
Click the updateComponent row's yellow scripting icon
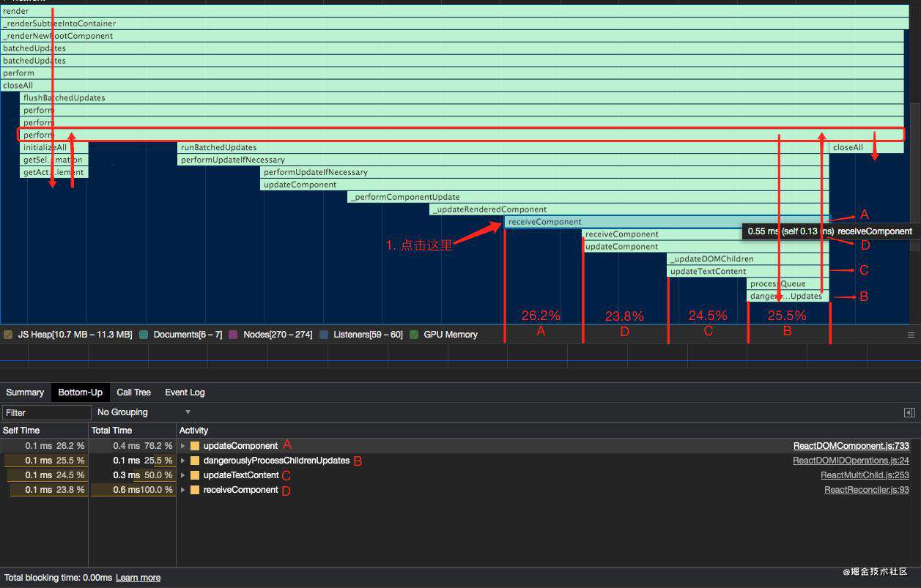pos(195,446)
